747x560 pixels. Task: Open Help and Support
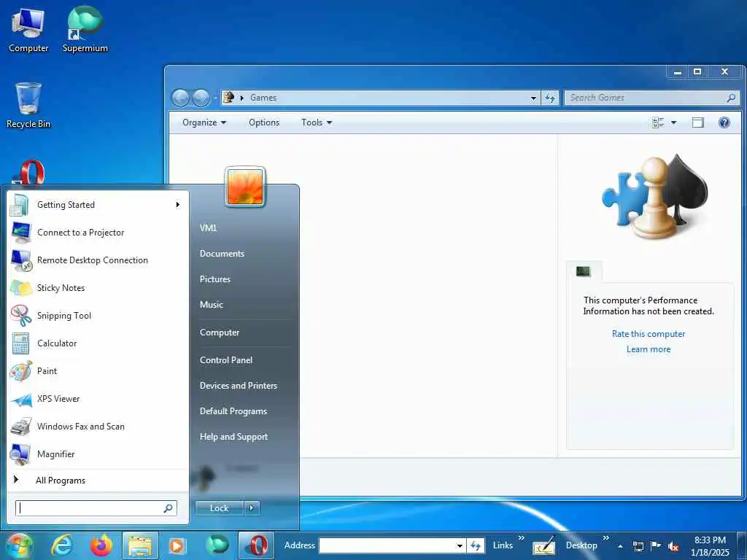tap(233, 437)
